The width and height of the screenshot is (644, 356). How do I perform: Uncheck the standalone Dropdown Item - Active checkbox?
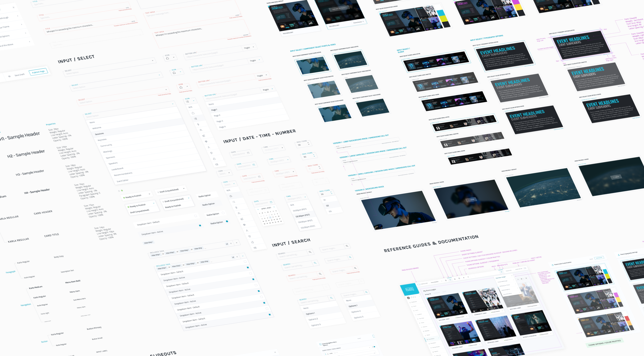pyautogui.click(x=200, y=226)
